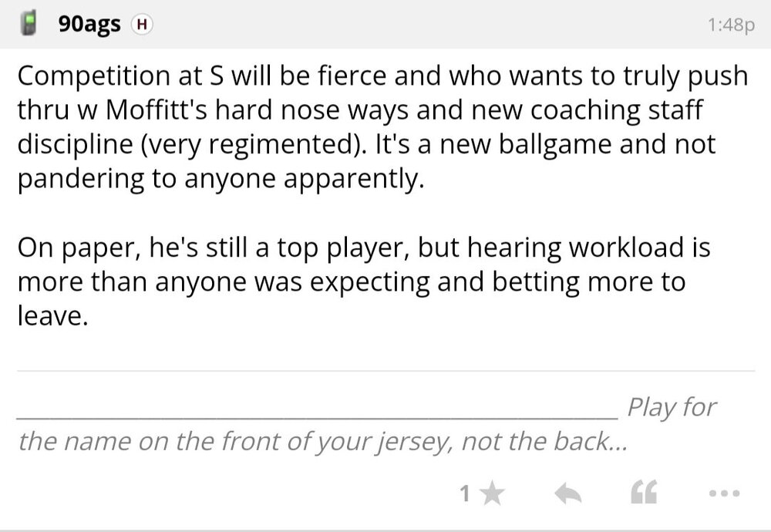
Task: Click the paragraph starting "On paper"
Action: (362, 281)
